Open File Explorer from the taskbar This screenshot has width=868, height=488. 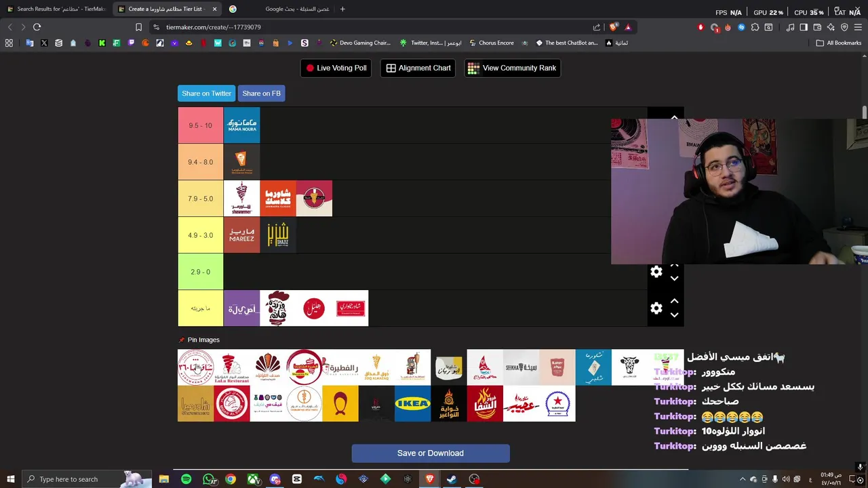click(x=164, y=479)
